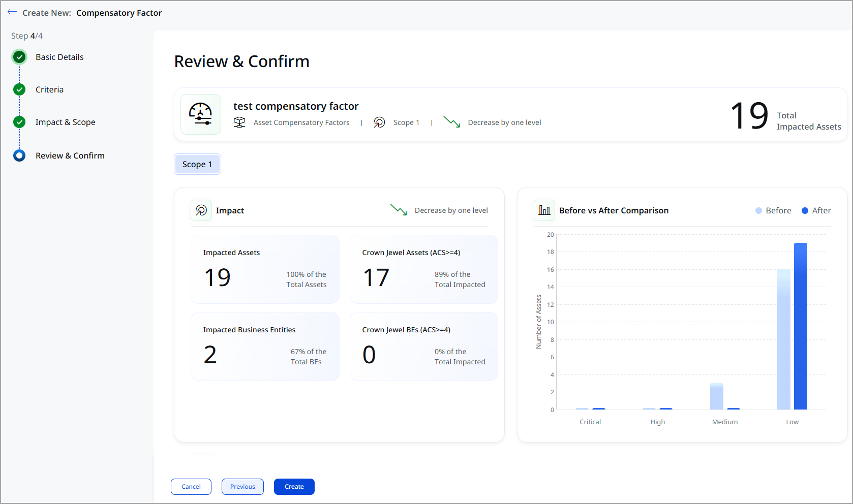Click the gauge icon beside test compensatory factor
Image resolution: width=853 pixels, height=504 pixels.
[200, 114]
